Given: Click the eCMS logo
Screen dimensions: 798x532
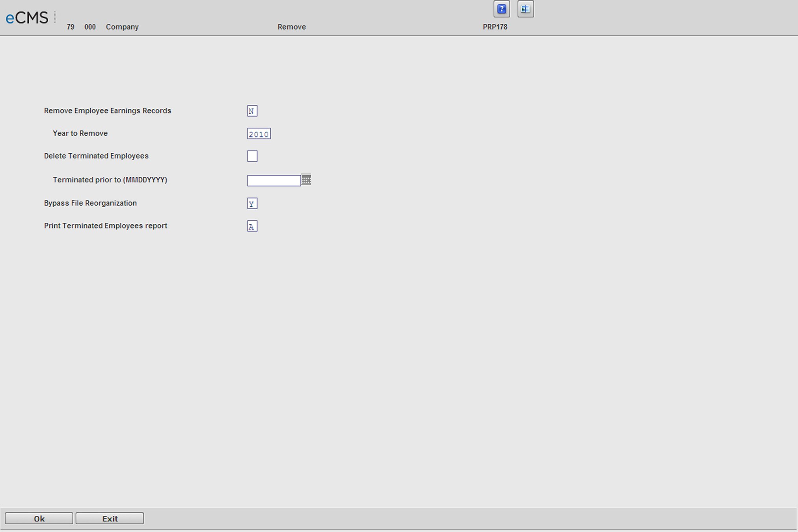Looking at the screenshot, I should coord(27,18).
